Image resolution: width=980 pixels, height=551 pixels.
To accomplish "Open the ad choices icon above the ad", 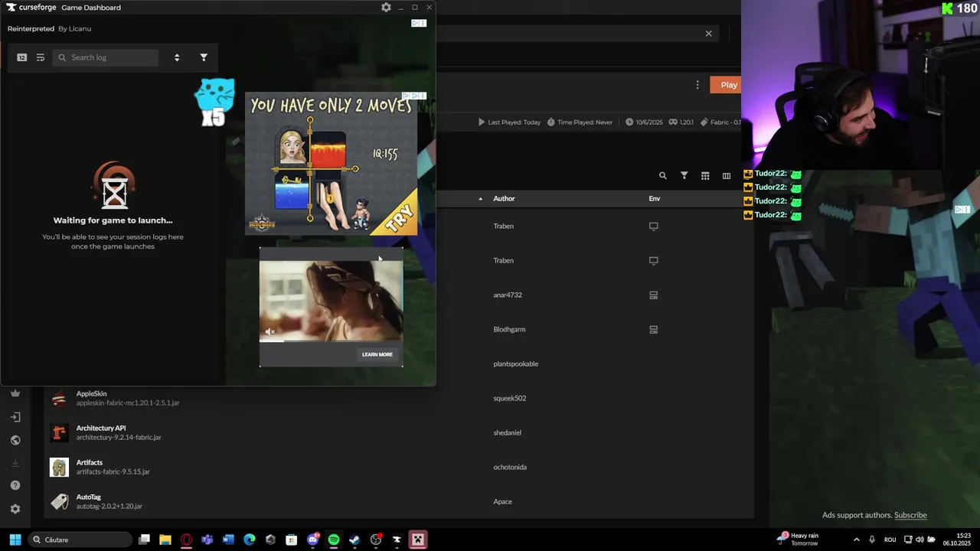I will tap(418, 23).
